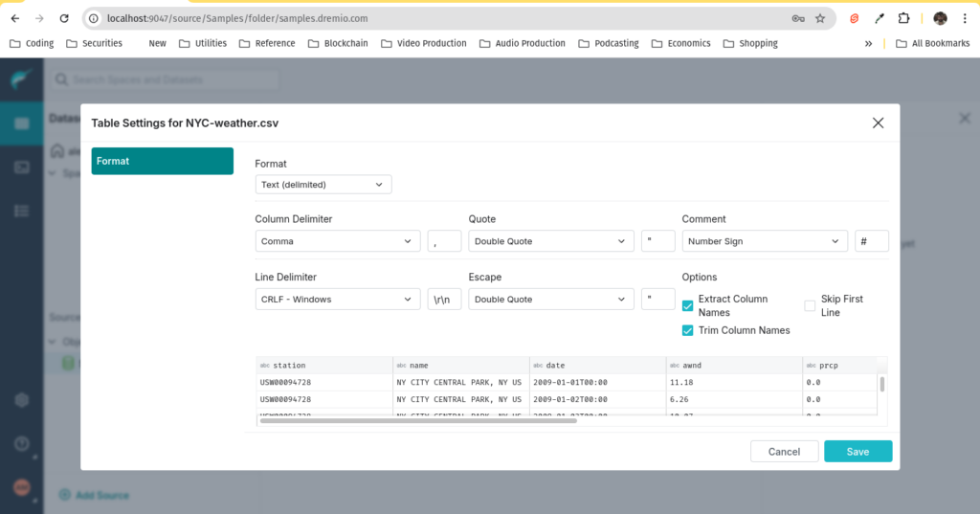The width and height of the screenshot is (980, 514).
Task: Click the date column header
Action: click(x=598, y=366)
